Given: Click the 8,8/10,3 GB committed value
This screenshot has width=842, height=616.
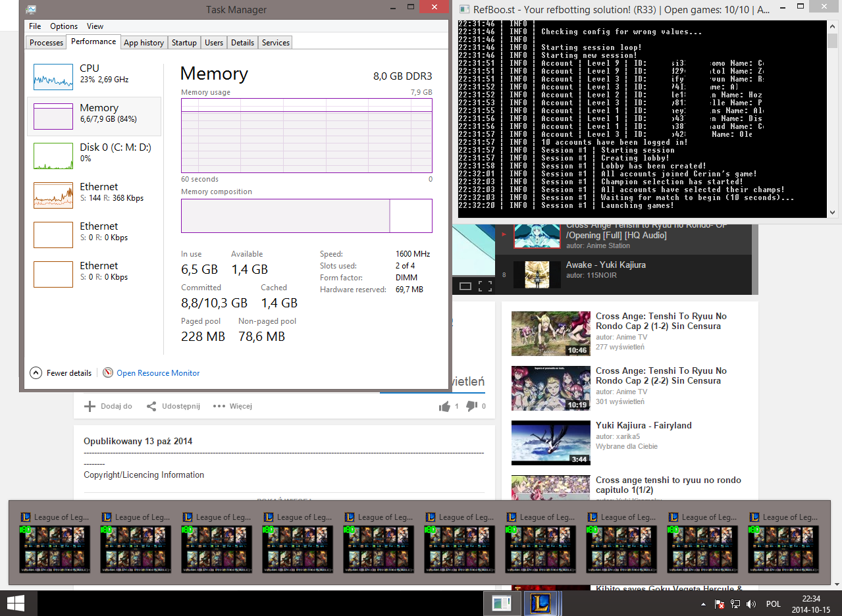Looking at the screenshot, I should 214,303.
